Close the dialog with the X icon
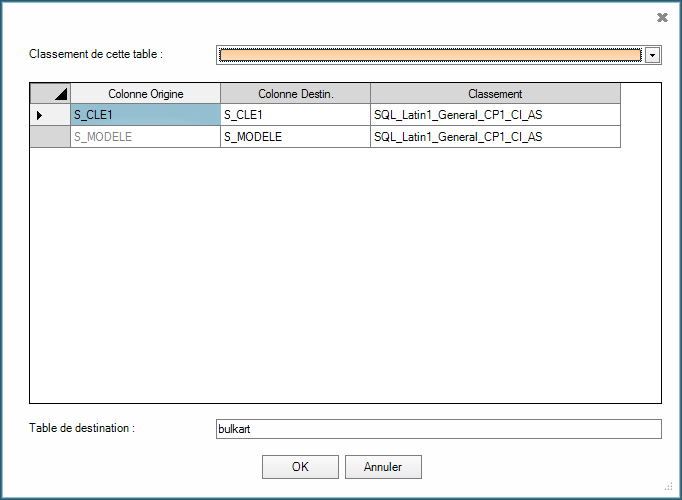 (662, 17)
